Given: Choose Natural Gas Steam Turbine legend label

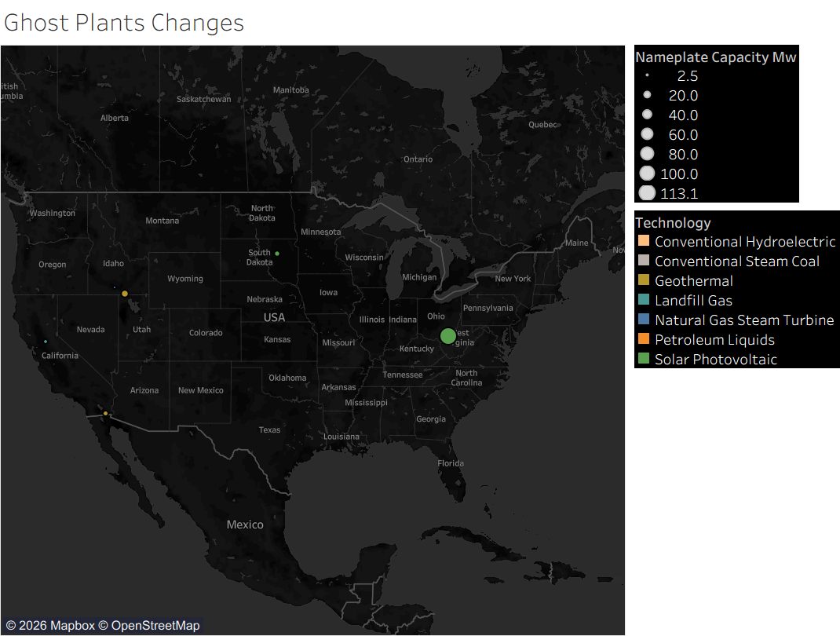Looking at the screenshot, I should [x=743, y=320].
